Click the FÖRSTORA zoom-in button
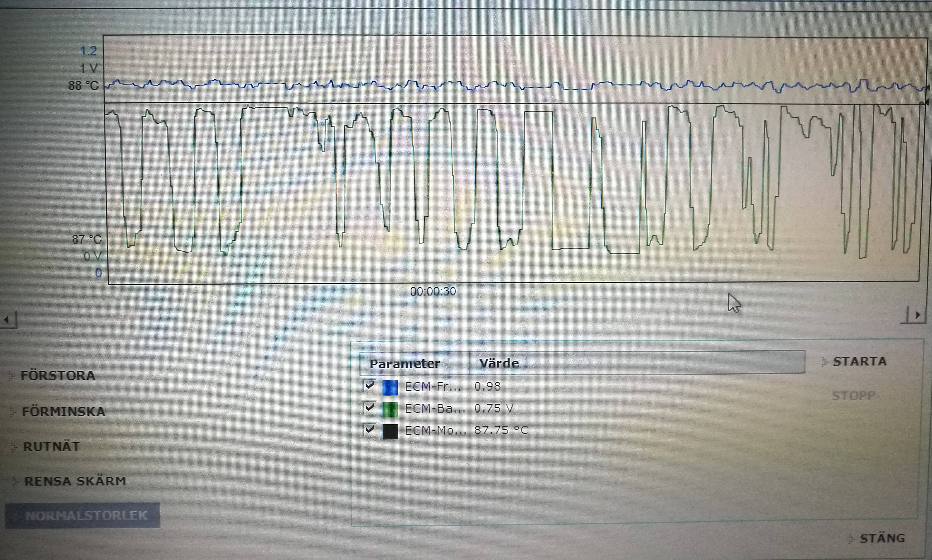932x560 pixels. coord(57,375)
